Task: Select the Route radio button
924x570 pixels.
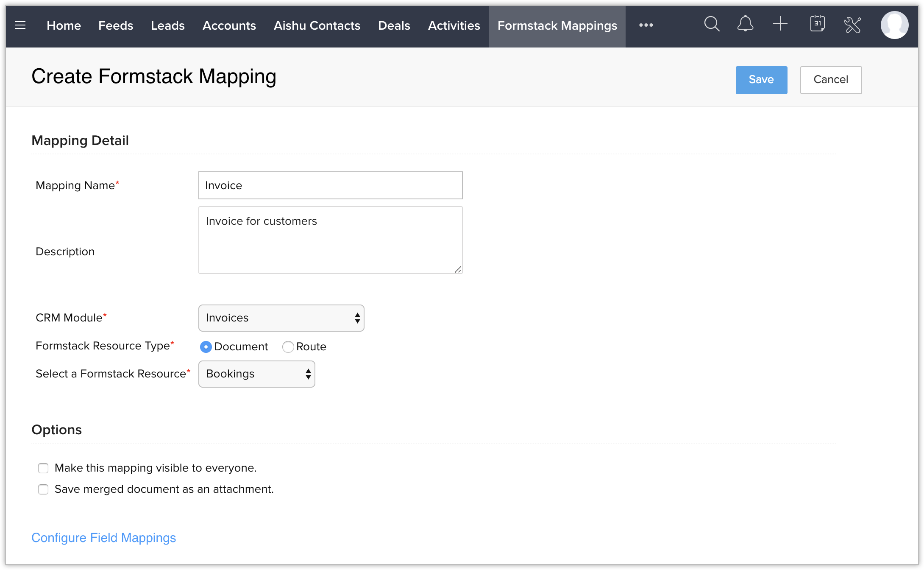Action: (x=288, y=347)
